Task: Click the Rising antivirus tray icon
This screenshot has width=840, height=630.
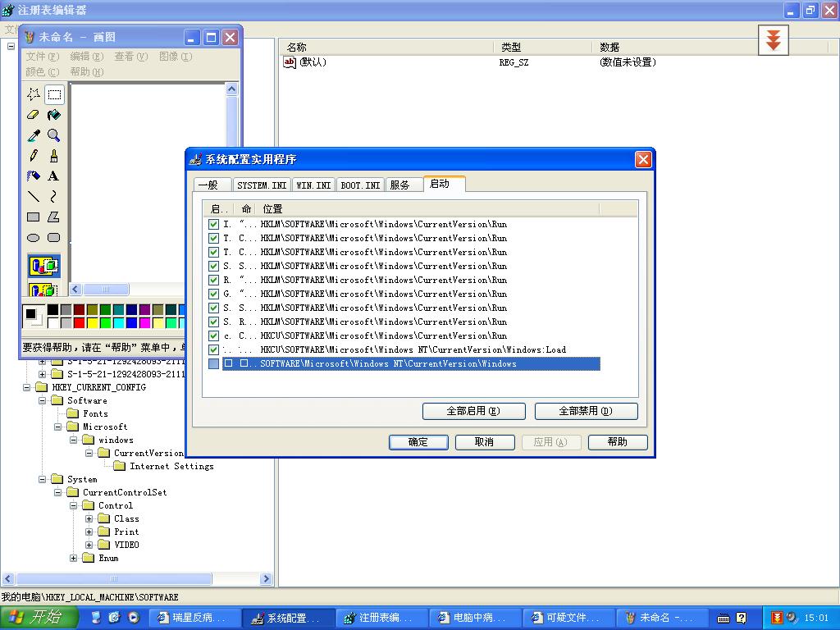Action: (777, 618)
